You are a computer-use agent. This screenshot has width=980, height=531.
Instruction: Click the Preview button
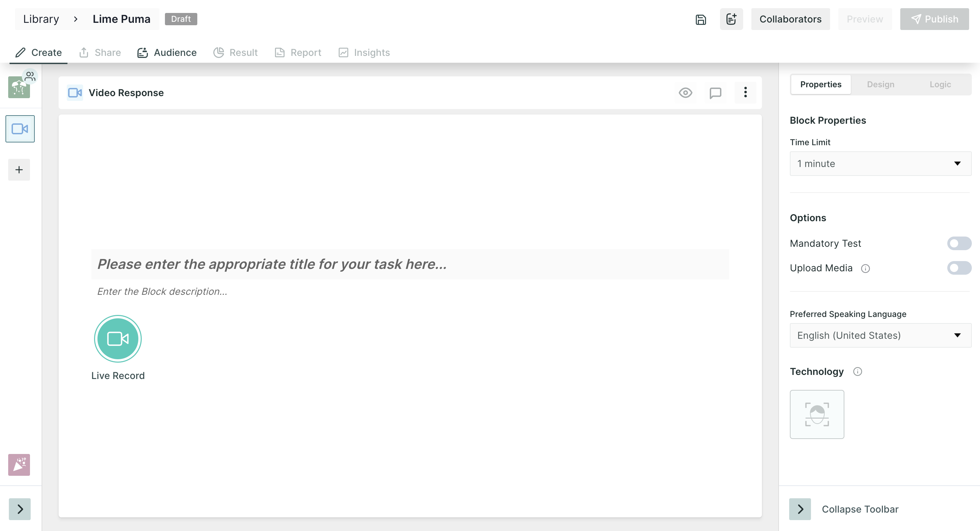point(864,19)
